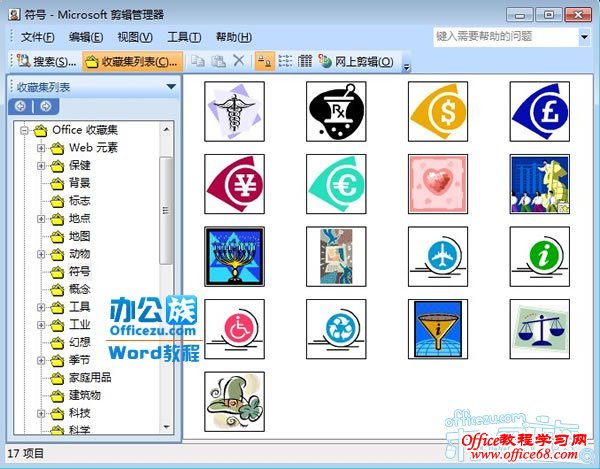Expand the Web 元素 folder
Image resolution: width=600 pixels, height=469 pixels.
point(41,148)
